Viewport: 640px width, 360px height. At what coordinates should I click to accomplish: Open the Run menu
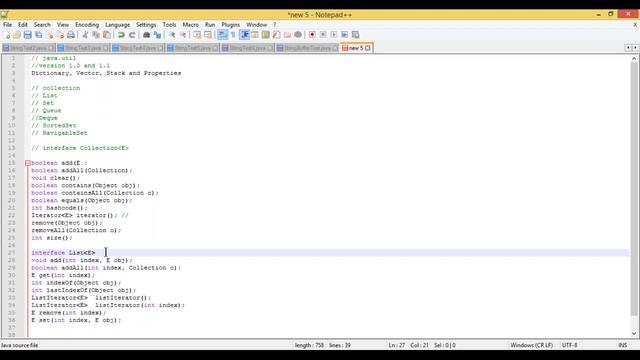click(x=210, y=25)
